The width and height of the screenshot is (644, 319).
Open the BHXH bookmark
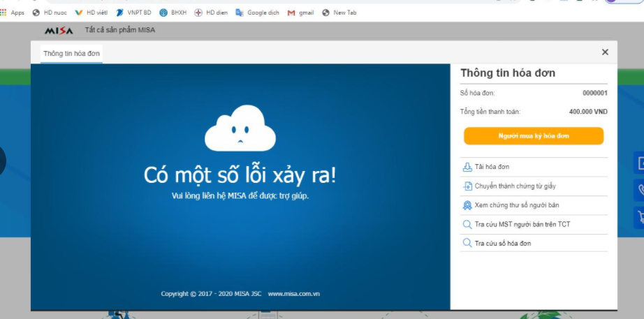point(173,13)
